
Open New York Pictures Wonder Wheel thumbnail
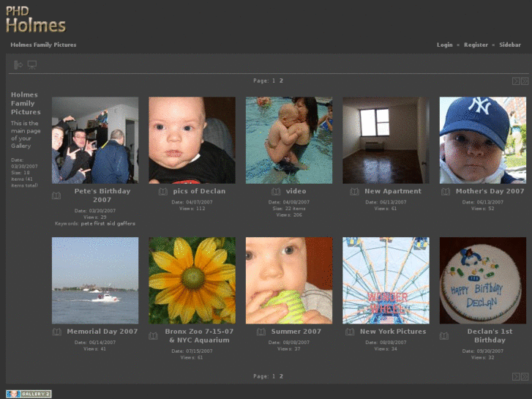click(x=386, y=280)
